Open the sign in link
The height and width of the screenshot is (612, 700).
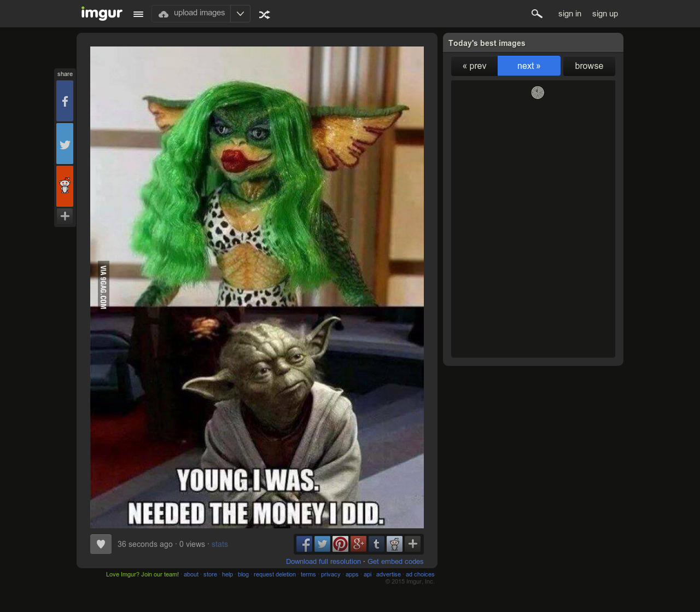(570, 14)
